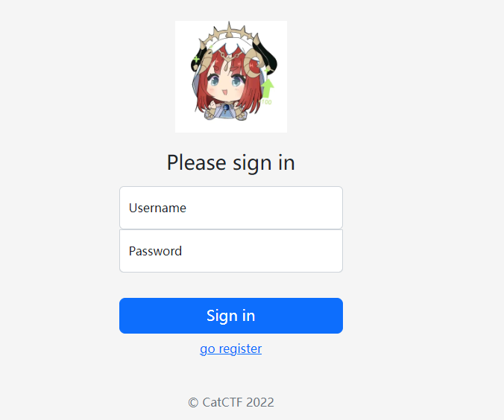Click the character's smiling face
The width and height of the screenshot is (504, 420).
[x=226, y=86]
